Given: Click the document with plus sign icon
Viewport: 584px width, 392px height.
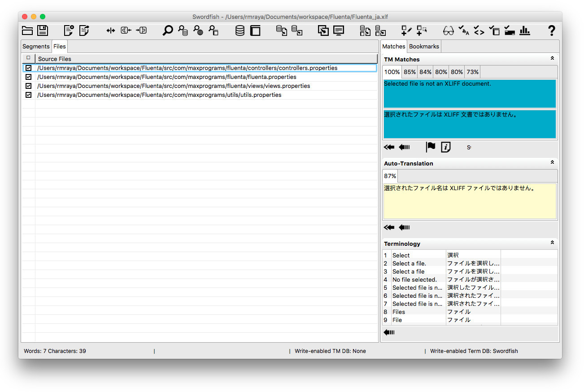Looking at the screenshot, I should 69,30.
